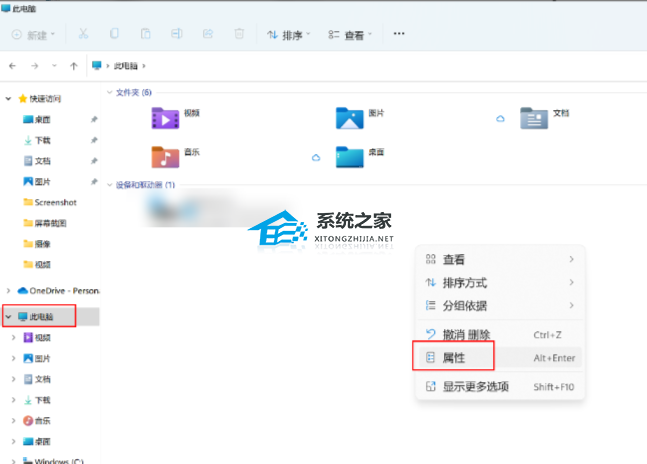Click Videos icon under This PC tree
The height and width of the screenshot is (464, 647).
pos(28,337)
